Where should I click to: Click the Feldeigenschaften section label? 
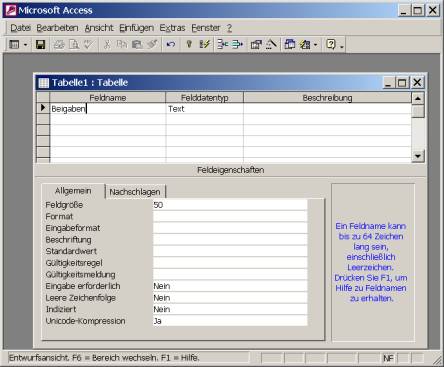[x=231, y=170]
